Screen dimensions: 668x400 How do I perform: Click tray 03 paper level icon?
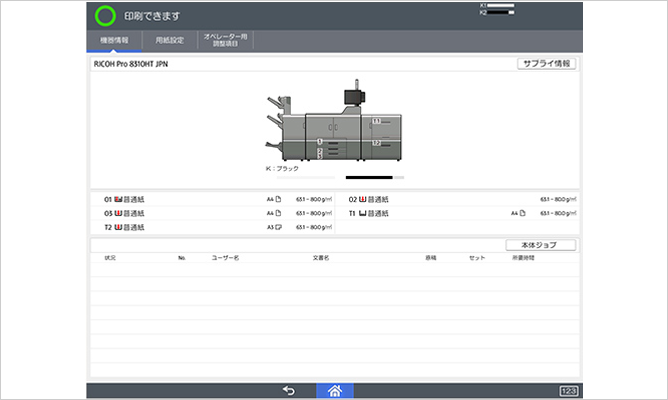[119, 213]
